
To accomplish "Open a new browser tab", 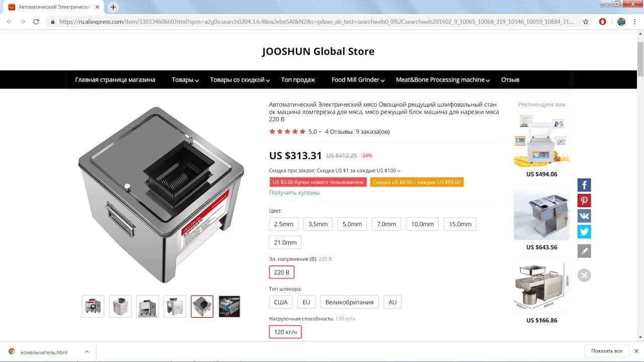I will (113, 7).
